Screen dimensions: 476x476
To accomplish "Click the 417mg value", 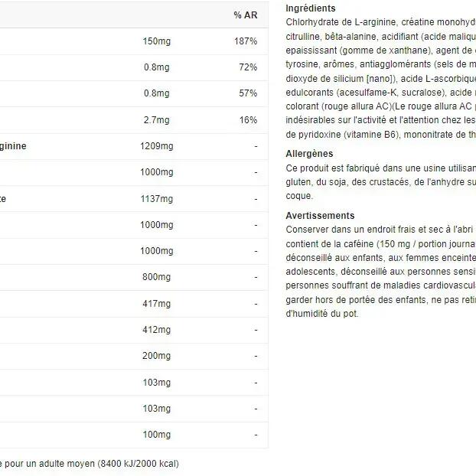I will (x=156, y=304).
